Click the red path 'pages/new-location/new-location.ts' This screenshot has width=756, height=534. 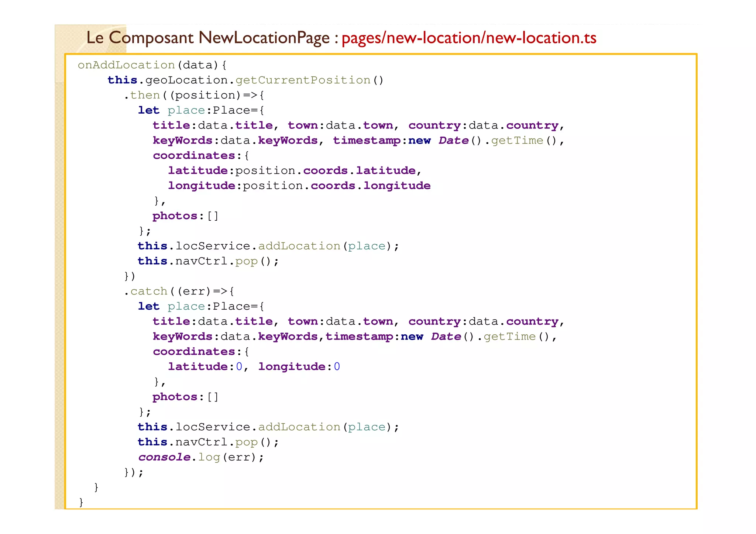coord(469,38)
